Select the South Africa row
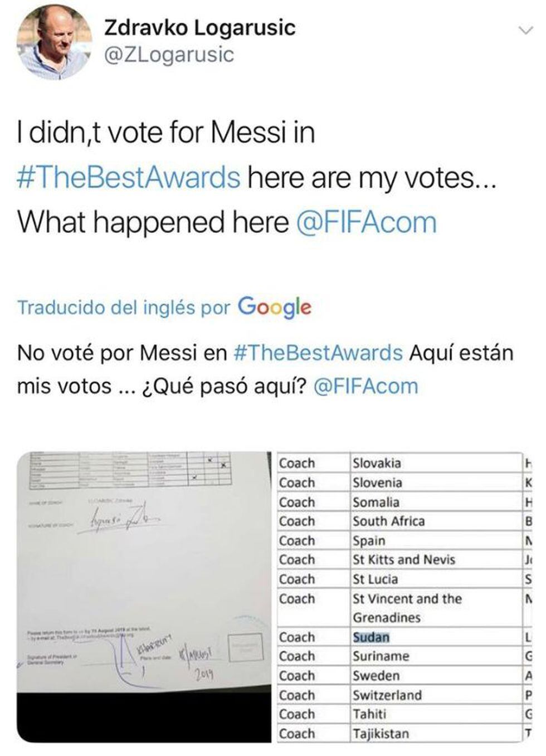Viewport: 546px width, 756px height. 388,521
